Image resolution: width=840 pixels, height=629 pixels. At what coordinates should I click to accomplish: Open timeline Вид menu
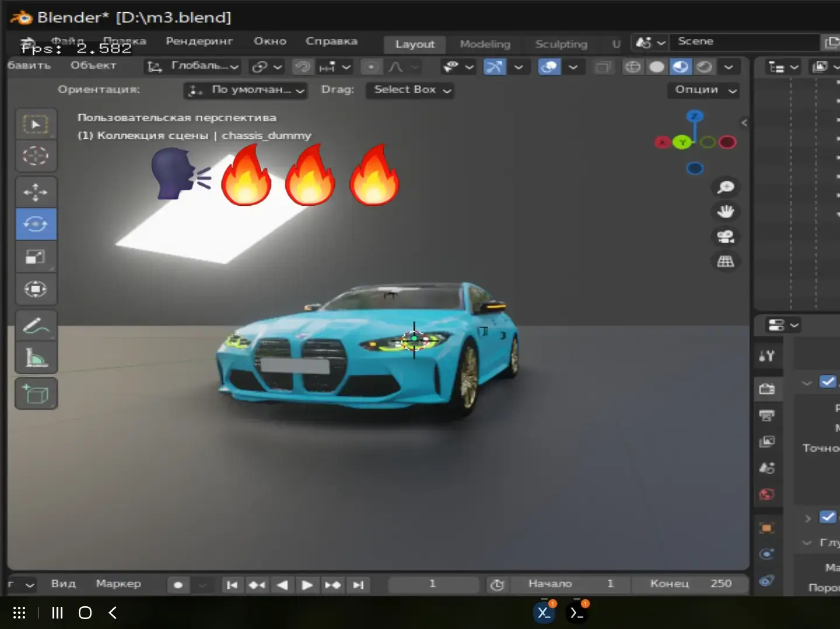(63, 584)
